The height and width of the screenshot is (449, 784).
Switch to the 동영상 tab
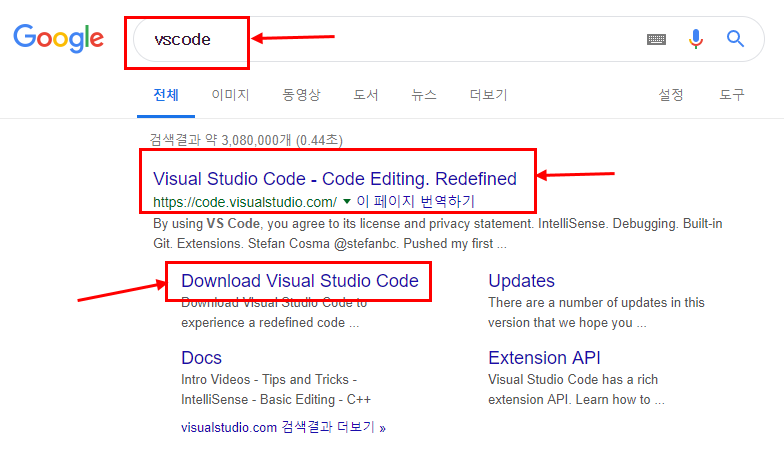(301, 94)
